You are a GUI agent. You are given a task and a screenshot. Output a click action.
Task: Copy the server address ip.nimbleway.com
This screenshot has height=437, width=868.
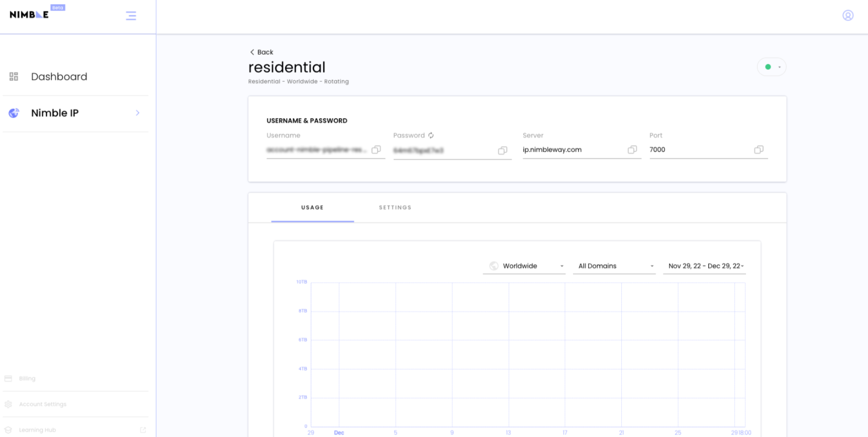(632, 150)
